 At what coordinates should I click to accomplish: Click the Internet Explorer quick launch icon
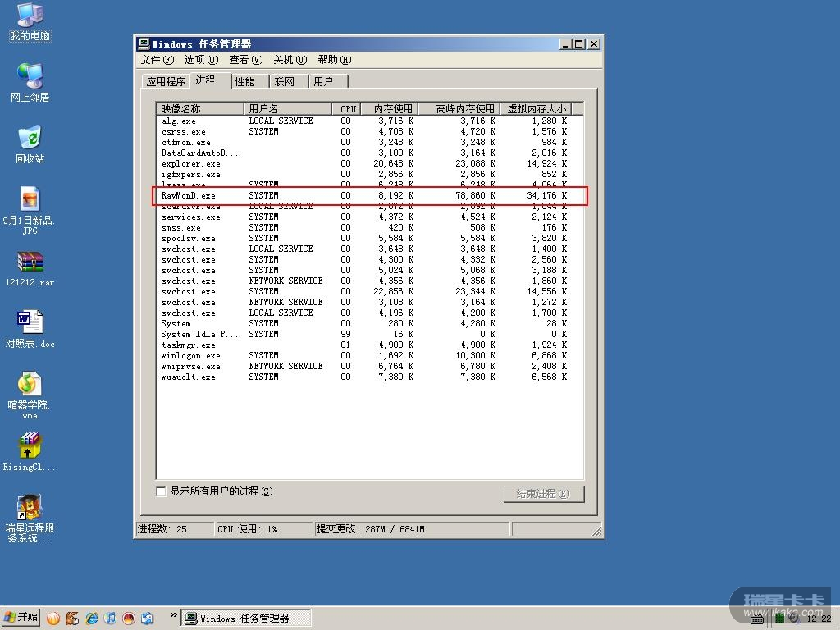(91, 618)
